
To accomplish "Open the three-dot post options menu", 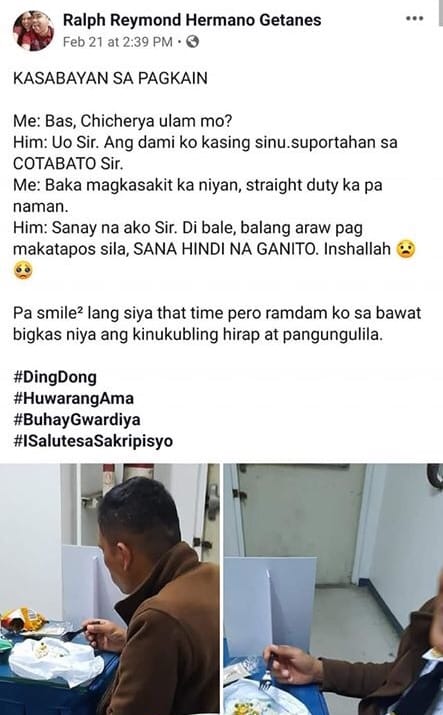I will (x=414, y=19).
